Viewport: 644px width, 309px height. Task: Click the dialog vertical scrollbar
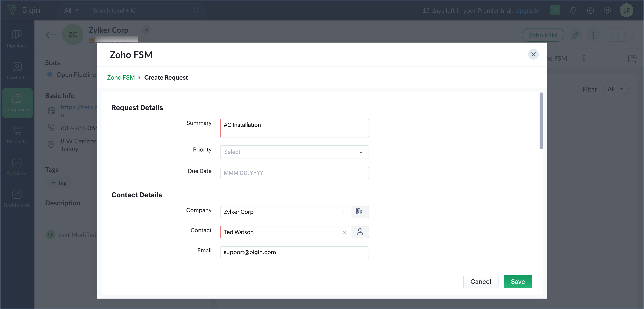(x=541, y=121)
